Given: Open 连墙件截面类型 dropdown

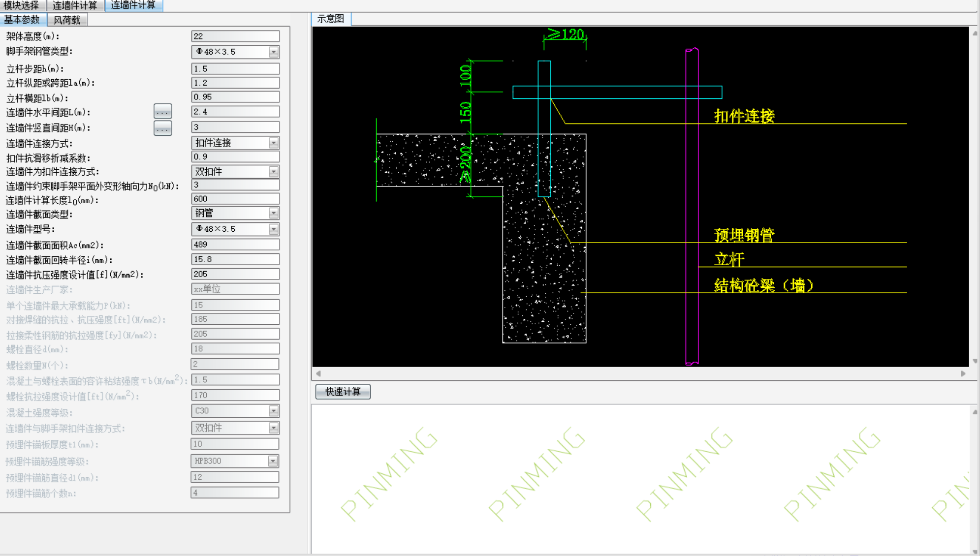Looking at the screenshot, I should click(274, 213).
